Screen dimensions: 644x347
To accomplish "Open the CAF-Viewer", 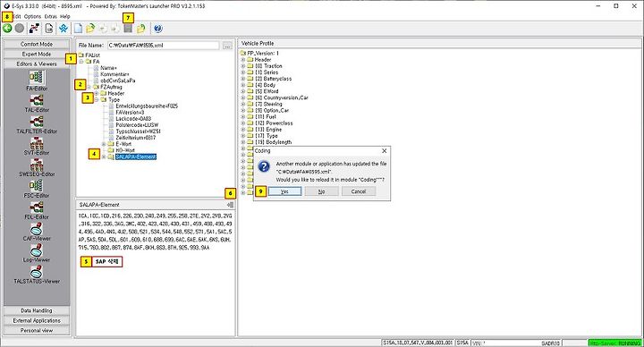I will coord(37,232).
